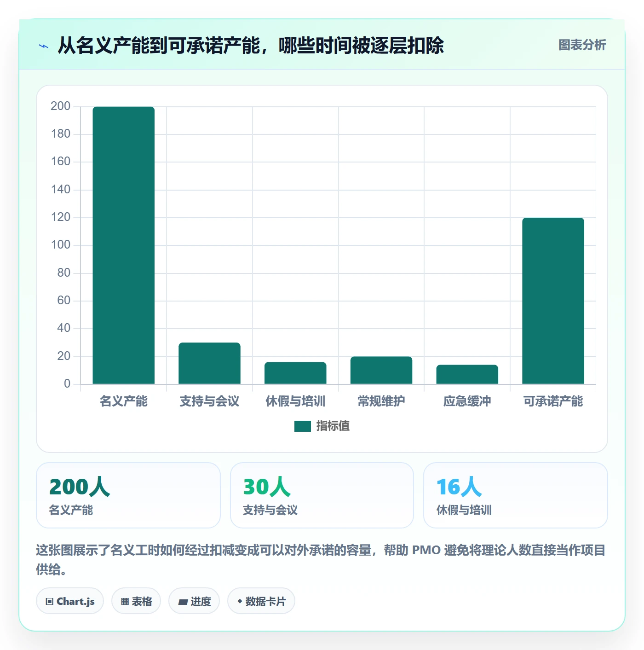Click the 200 y-axis value
The height and width of the screenshot is (650, 644).
[x=61, y=106]
